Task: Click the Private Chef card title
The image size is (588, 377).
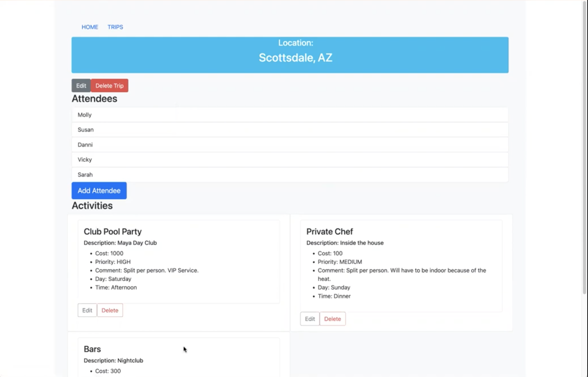Action: coord(329,232)
